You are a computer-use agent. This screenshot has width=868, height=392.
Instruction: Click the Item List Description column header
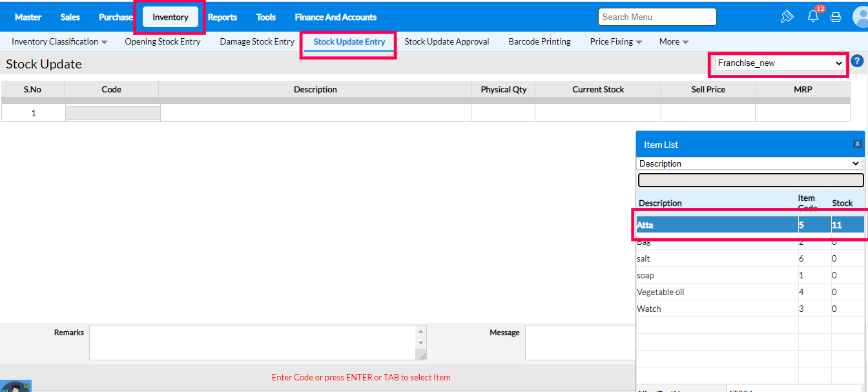pos(660,203)
